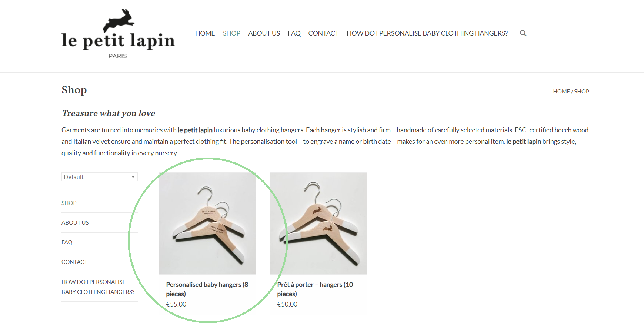Select SHOP in the sidebar menu

pyautogui.click(x=69, y=203)
